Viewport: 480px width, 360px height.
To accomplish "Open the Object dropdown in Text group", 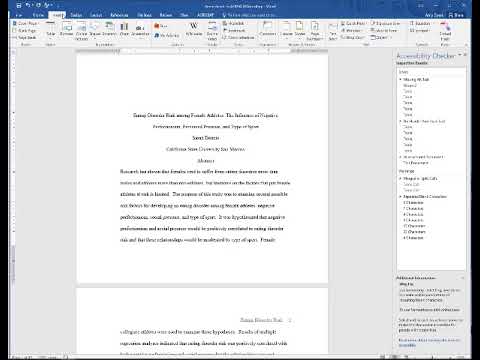I will click(380, 37).
